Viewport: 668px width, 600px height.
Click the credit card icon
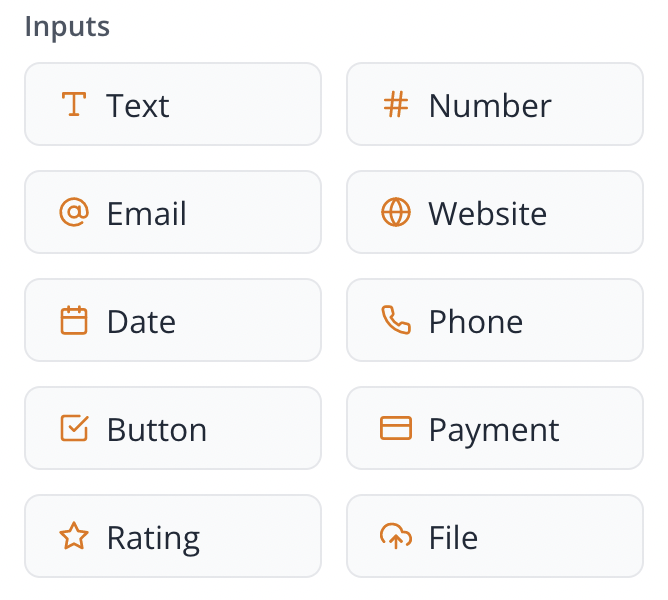396,429
